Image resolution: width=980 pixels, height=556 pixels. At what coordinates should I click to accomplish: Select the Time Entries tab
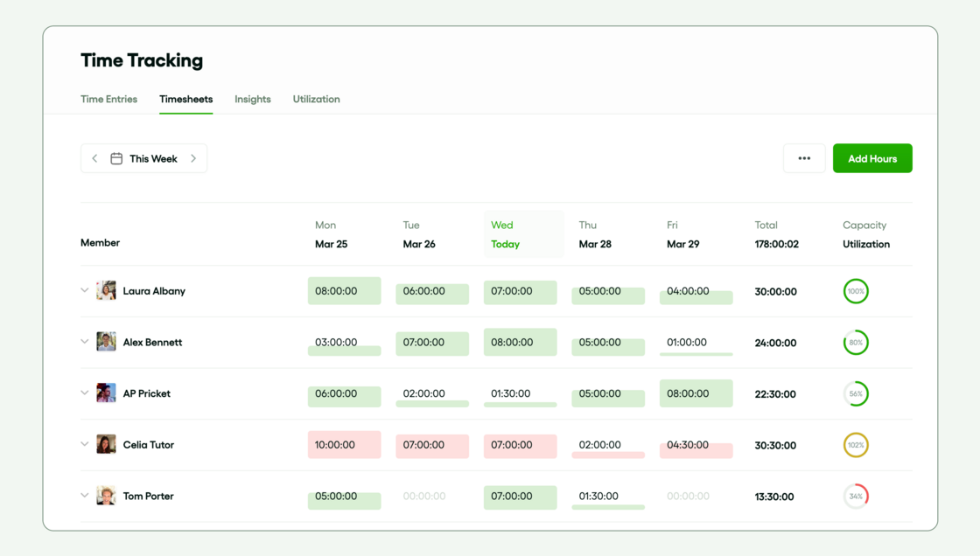click(x=108, y=99)
